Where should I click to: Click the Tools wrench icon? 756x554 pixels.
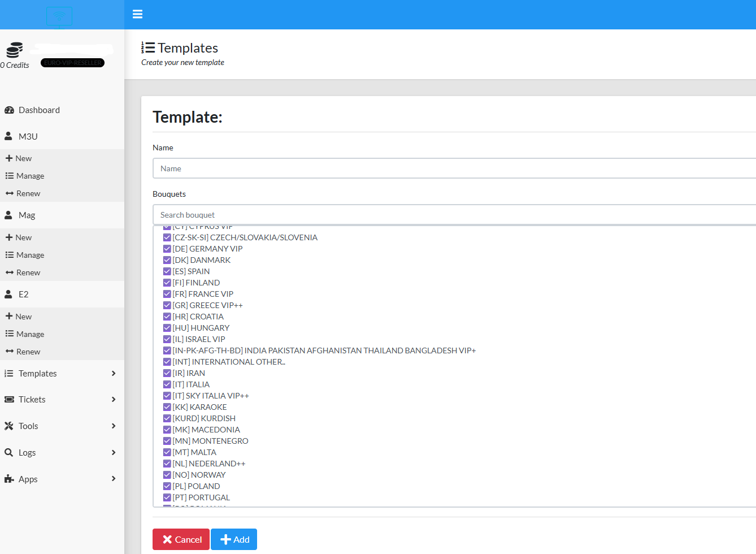[x=9, y=426]
